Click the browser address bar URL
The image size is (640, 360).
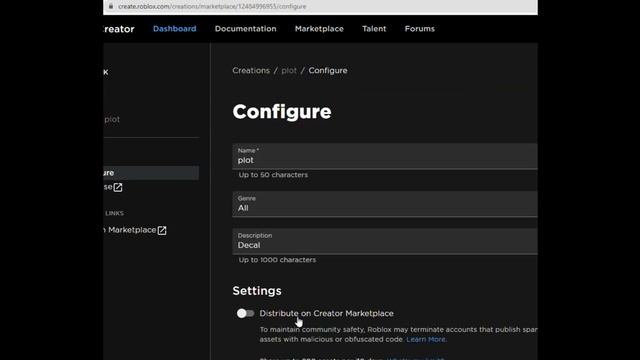tap(212, 7)
